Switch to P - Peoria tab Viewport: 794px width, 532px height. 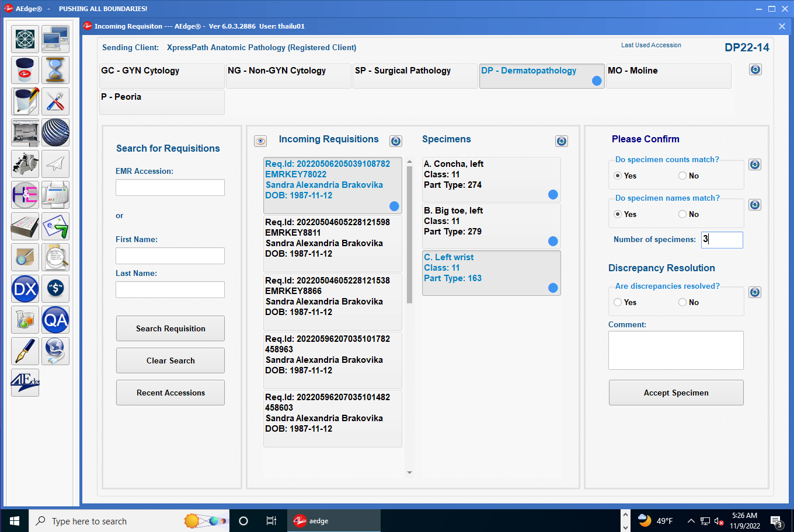(x=162, y=102)
